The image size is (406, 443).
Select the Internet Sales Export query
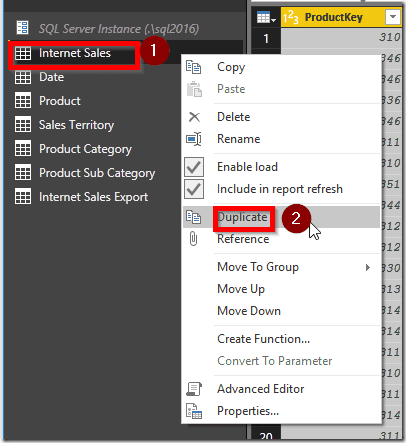pyautogui.click(x=93, y=197)
